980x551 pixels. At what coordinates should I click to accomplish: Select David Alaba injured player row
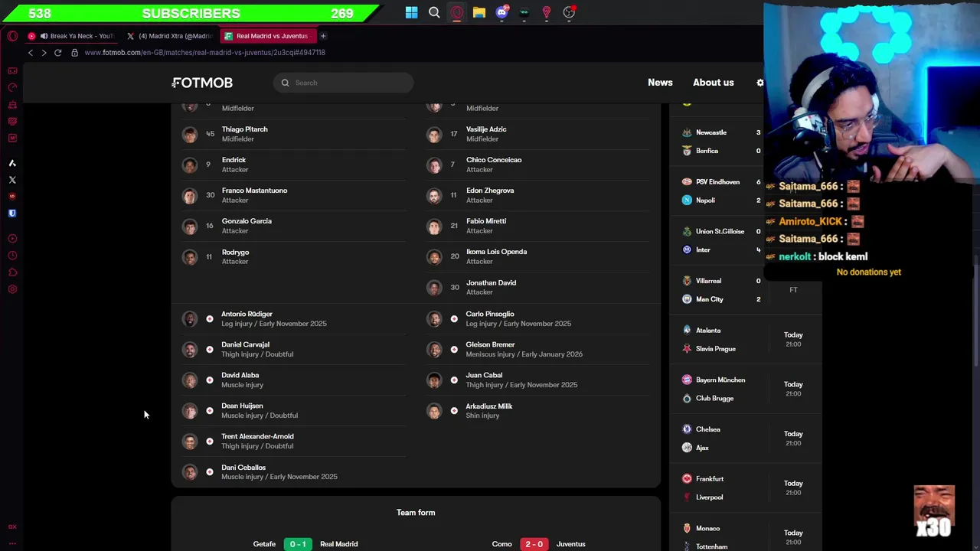pyautogui.click(x=293, y=380)
